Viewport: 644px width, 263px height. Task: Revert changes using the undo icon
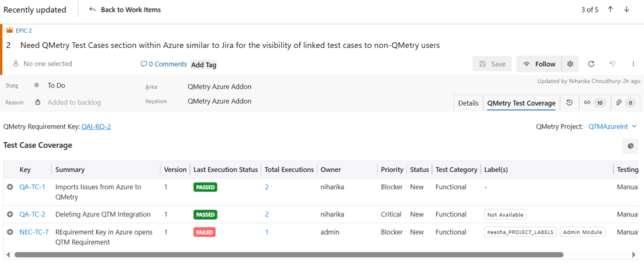pos(613,64)
